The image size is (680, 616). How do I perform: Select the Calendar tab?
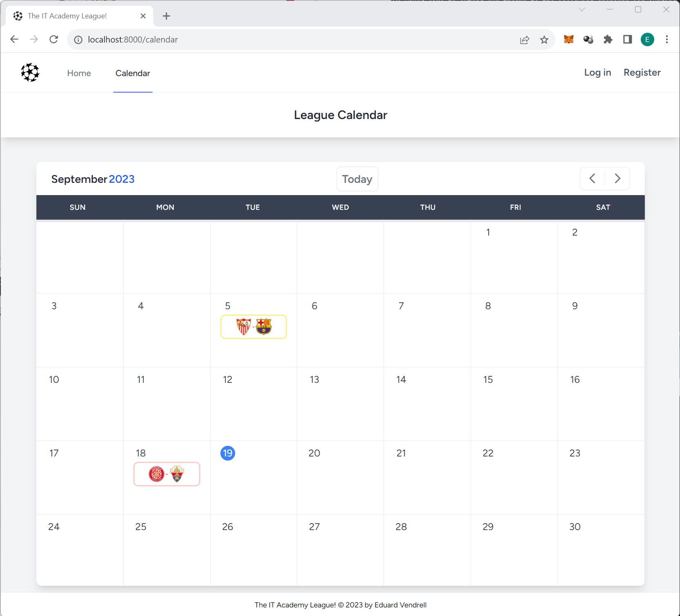pos(132,73)
